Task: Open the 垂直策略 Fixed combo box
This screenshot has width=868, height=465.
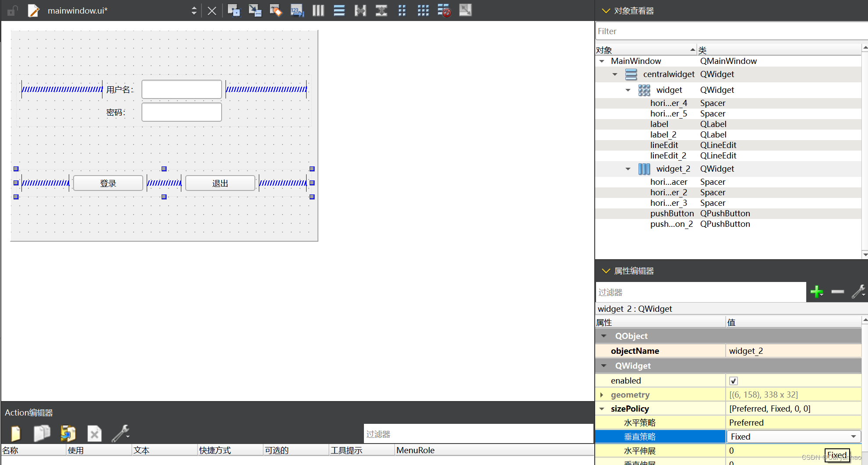Action: point(794,437)
